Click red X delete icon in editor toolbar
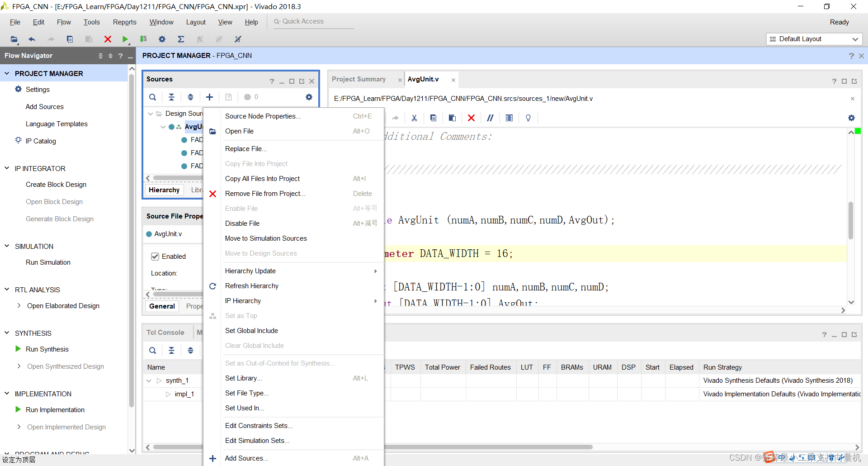This screenshot has height=466, width=868. 471,118
